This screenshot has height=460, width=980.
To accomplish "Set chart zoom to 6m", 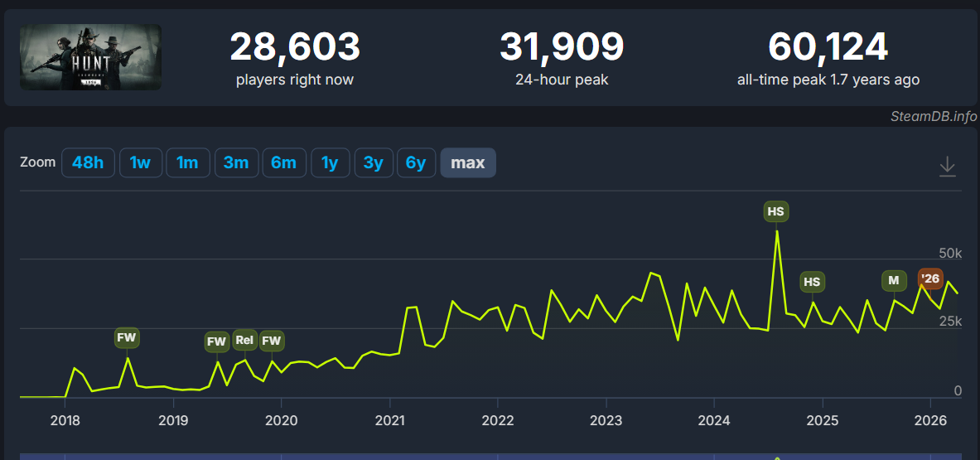I will (x=284, y=163).
